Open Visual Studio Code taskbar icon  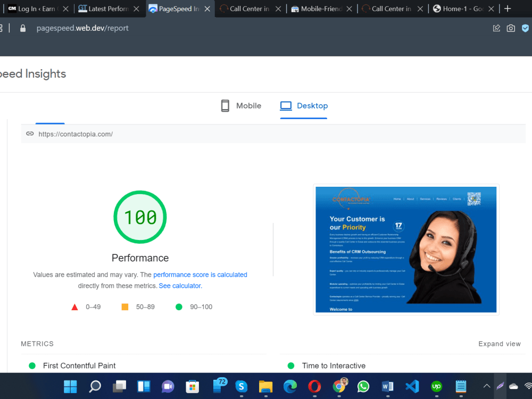[412, 386]
